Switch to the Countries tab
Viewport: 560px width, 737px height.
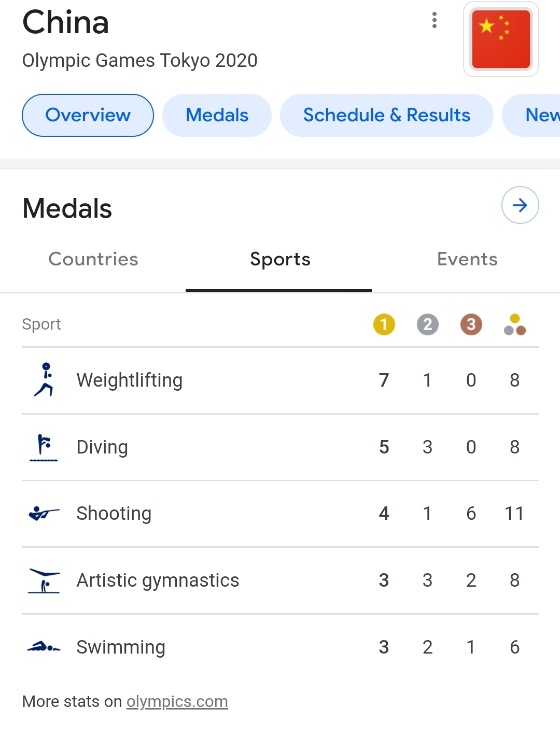click(93, 259)
